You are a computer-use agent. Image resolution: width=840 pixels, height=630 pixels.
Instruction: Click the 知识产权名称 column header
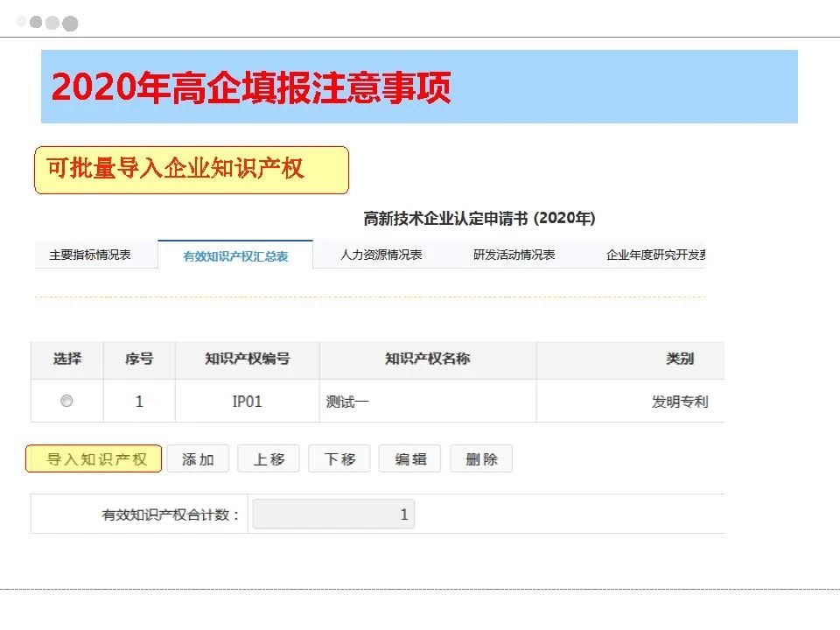428,359
